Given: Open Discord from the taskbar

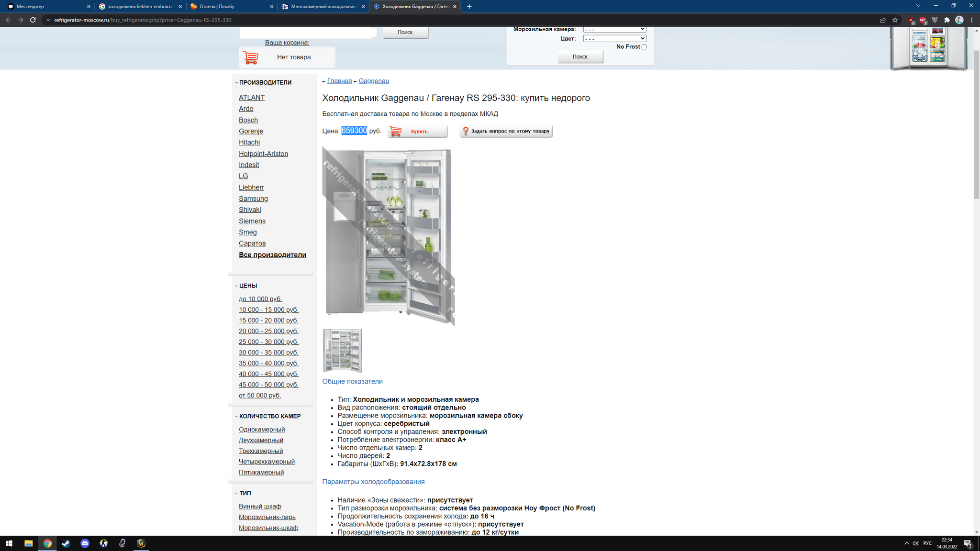Looking at the screenshot, I should [x=85, y=543].
